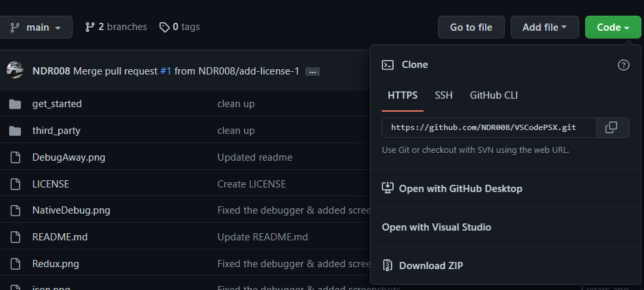Open the 0 tags link
Viewport: 644px width, 290px height.
[x=180, y=27]
